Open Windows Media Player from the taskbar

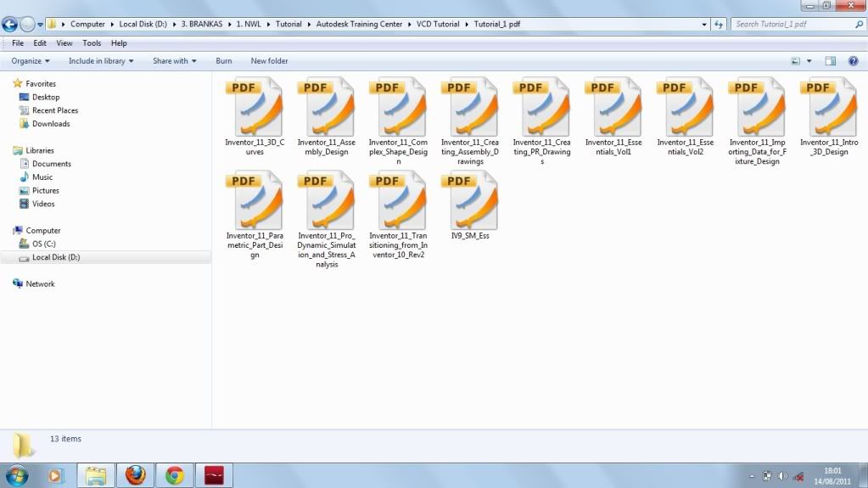point(55,475)
